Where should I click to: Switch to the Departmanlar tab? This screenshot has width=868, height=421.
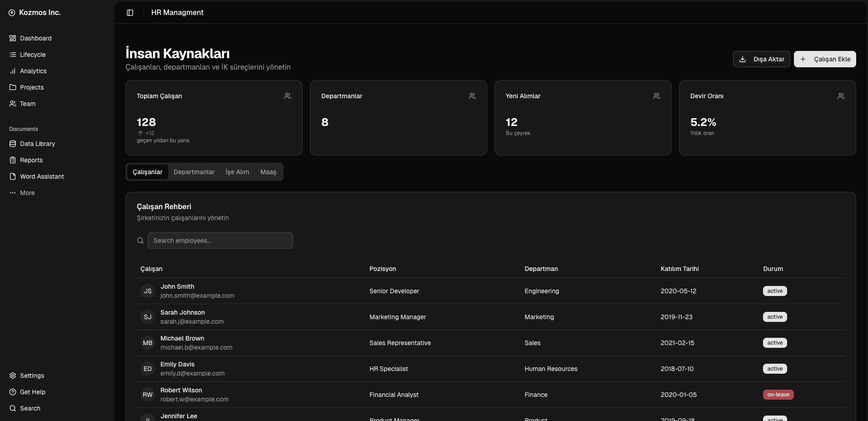tap(194, 172)
